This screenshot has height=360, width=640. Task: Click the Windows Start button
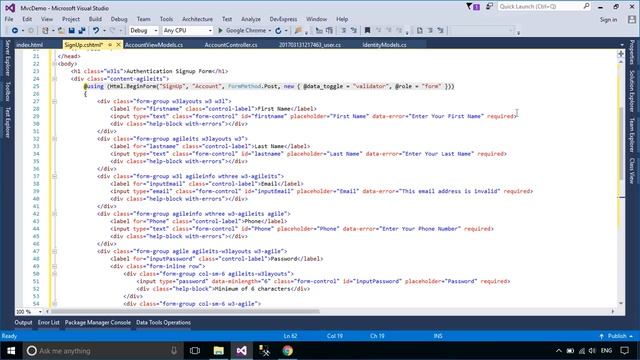(x=11, y=351)
